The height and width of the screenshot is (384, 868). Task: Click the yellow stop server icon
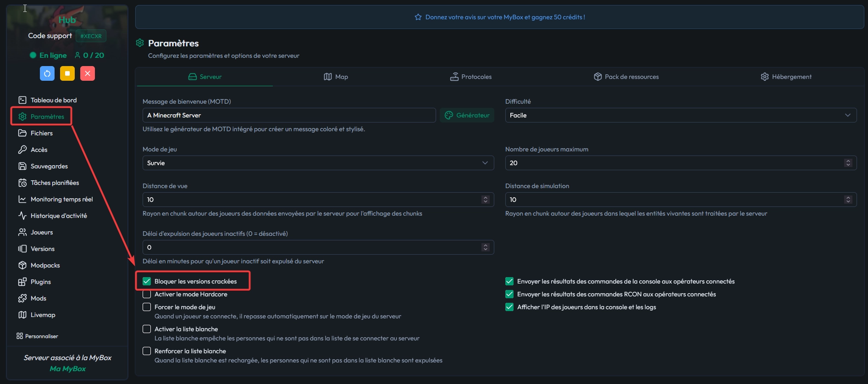tap(67, 73)
